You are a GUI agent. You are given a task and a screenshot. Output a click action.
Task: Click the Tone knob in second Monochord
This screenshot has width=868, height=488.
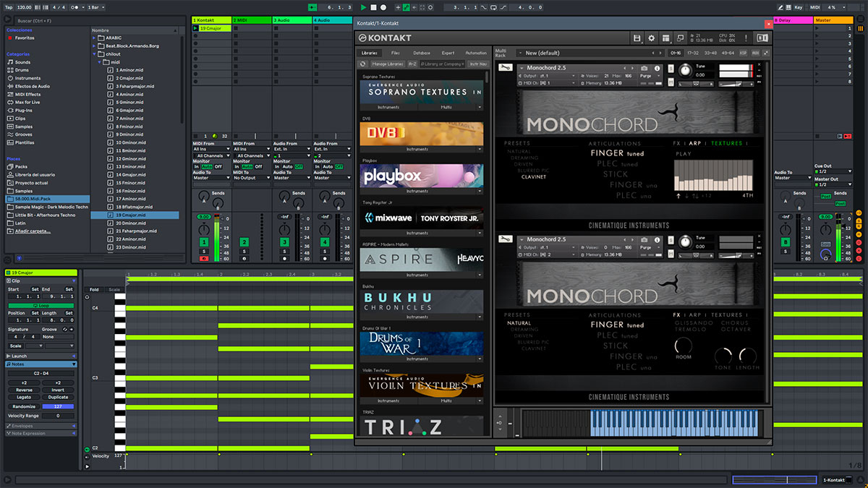click(x=723, y=356)
